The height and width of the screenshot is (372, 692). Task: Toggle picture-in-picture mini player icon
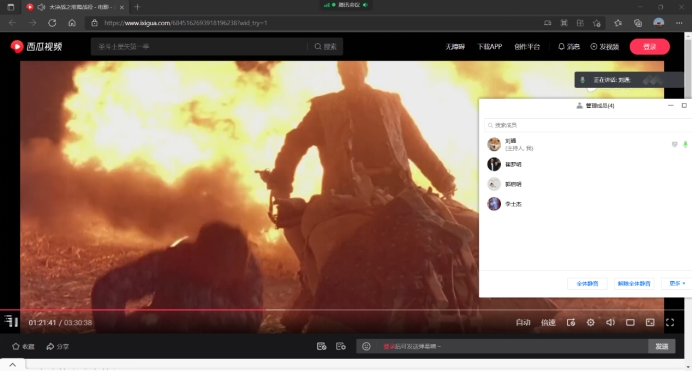coord(650,323)
